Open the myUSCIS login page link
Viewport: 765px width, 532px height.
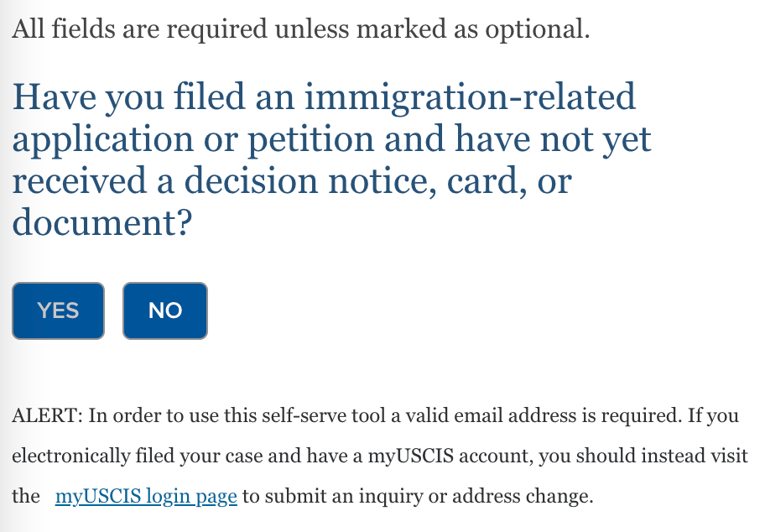146,496
